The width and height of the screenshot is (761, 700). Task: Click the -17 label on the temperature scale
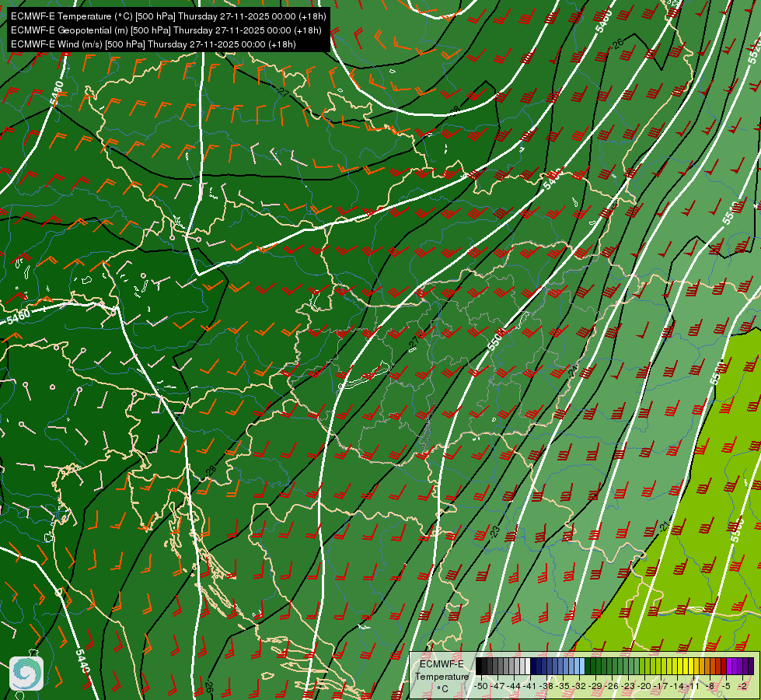[x=661, y=687]
